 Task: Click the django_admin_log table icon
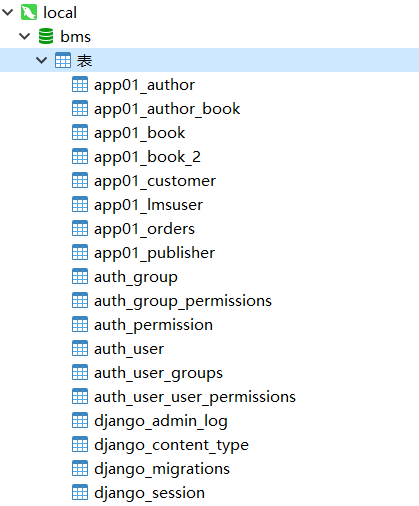click(80, 420)
